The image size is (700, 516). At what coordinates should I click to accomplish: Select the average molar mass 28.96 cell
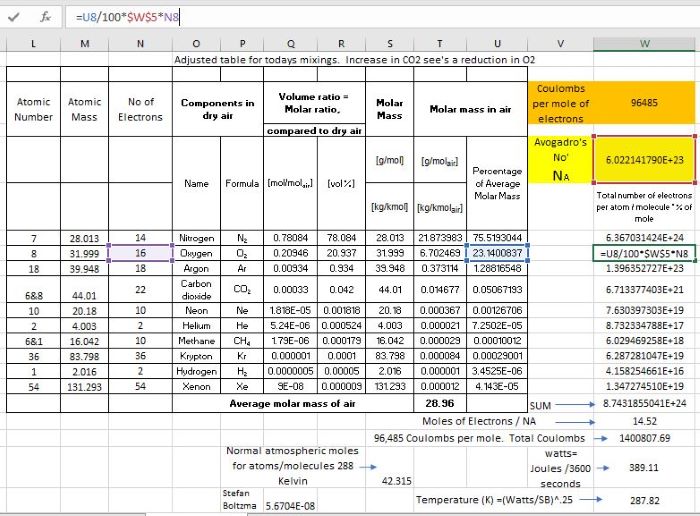(440, 404)
